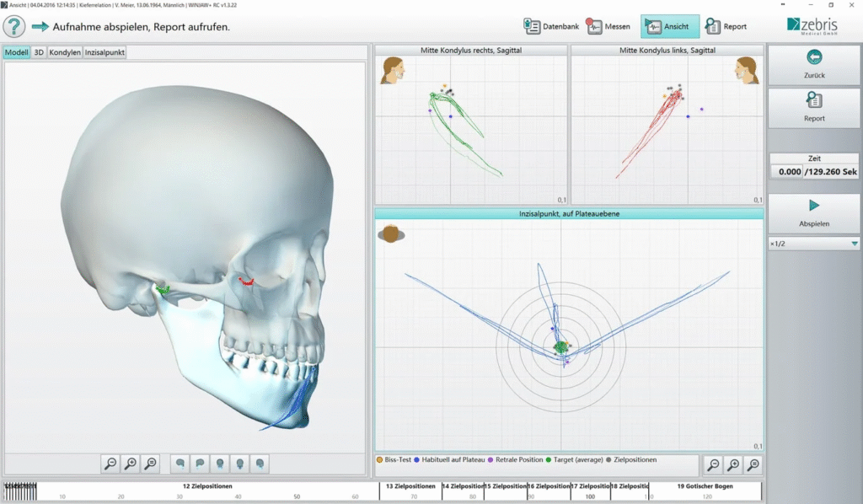This screenshot has width=863, height=504.
Task: Open the help question mark icon
Action: click(x=14, y=26)
